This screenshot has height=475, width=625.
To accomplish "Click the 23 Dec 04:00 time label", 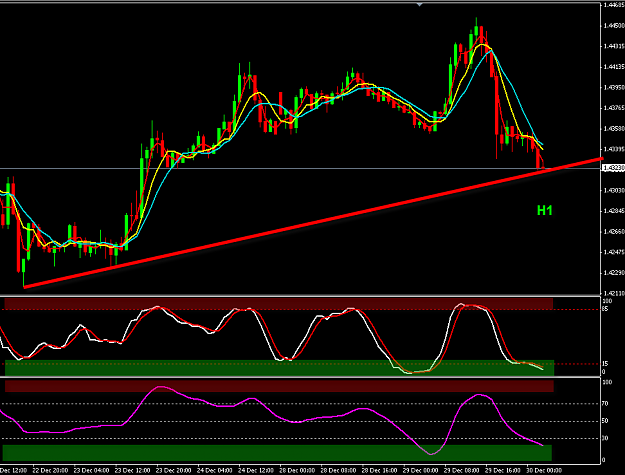I will click(x=91, y=471).
